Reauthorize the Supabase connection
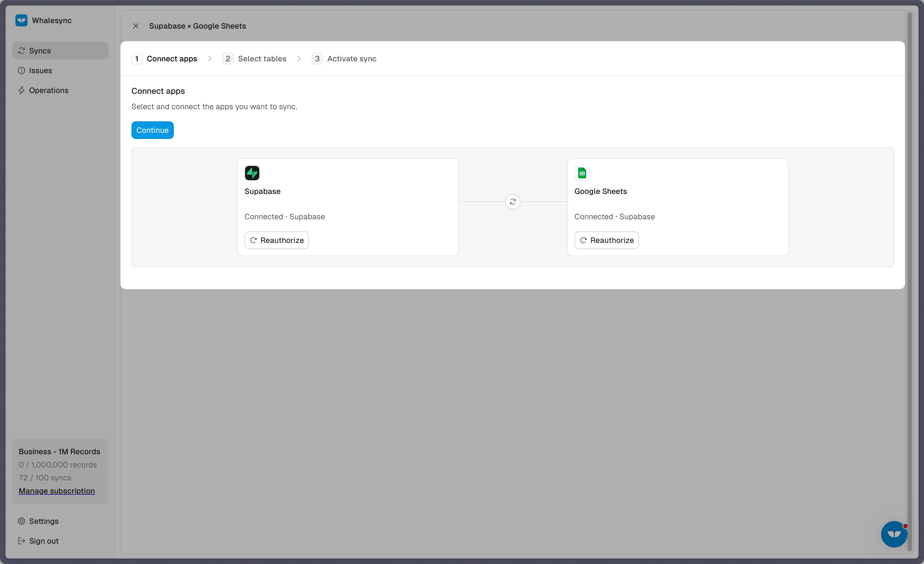 coord(277,240)
